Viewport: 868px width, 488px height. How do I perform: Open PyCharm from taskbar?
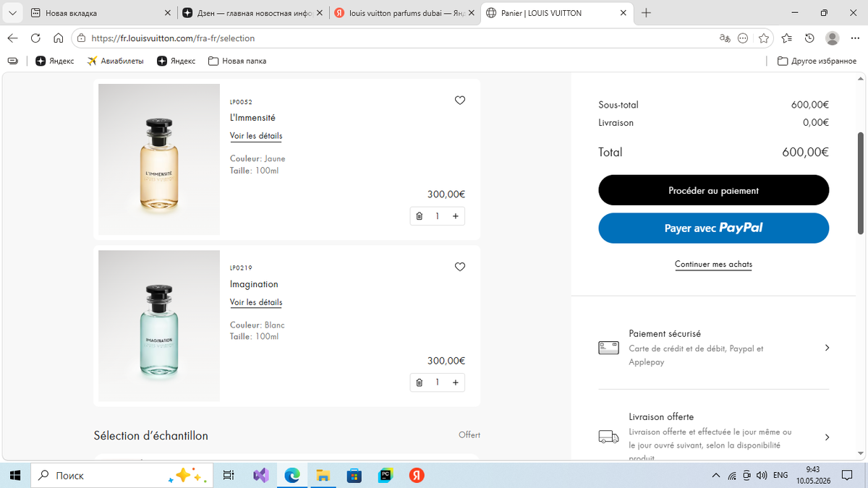point(386,475)
